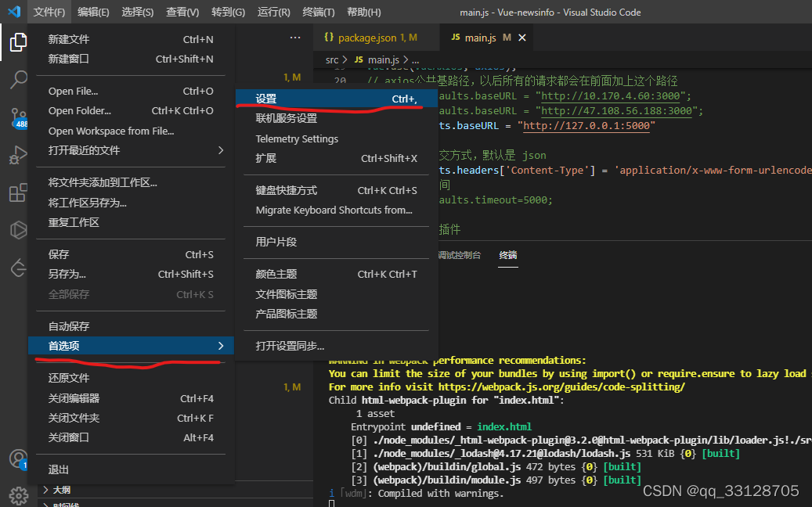Screen dimensions: 812x507
Task: Open Telemetry Settings in the submenu
Action: pyautogui.click(x=337, y=138)
